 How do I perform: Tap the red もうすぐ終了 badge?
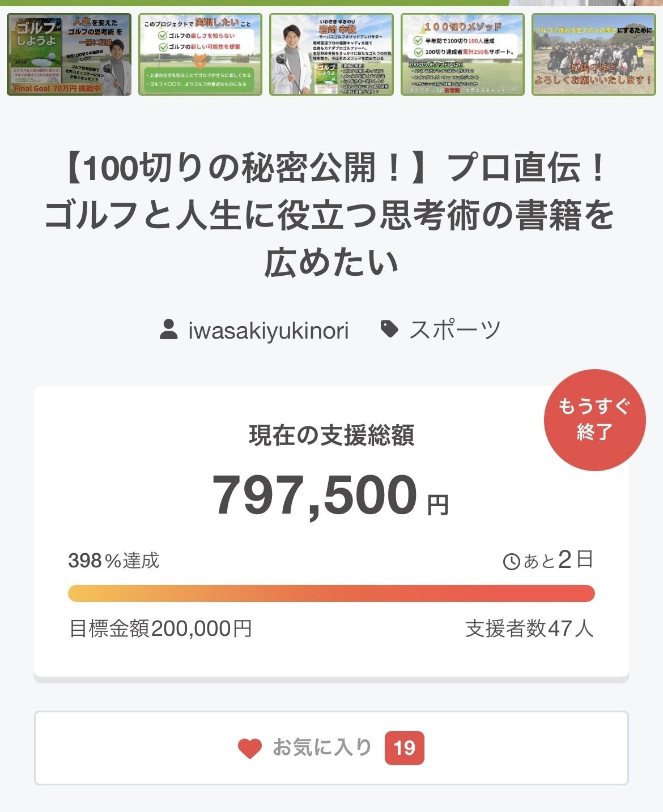(x=594, y=420)
